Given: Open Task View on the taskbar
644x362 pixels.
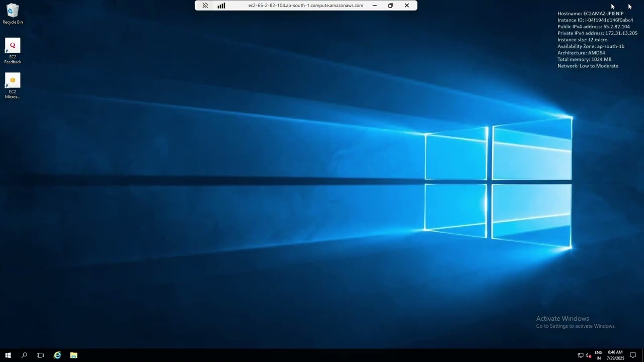Looking at the screenshot, I should [x=40, y=355].
